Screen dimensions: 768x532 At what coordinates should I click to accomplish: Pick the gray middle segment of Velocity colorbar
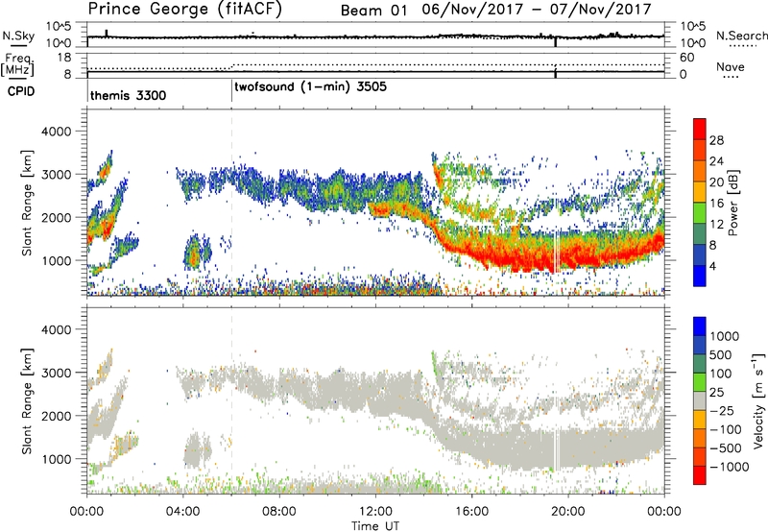click(700, 401)
